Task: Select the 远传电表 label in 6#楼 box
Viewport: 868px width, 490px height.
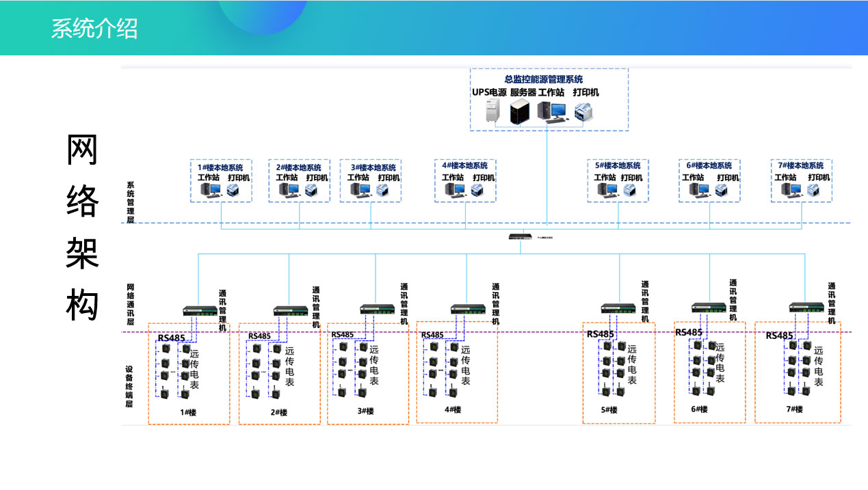Action: click(x=720, y=363)
